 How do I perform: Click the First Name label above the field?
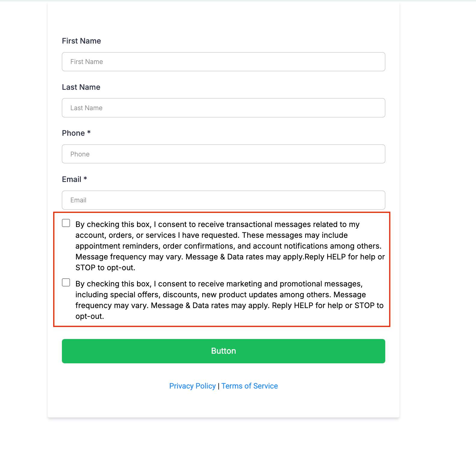click(81, 41)
